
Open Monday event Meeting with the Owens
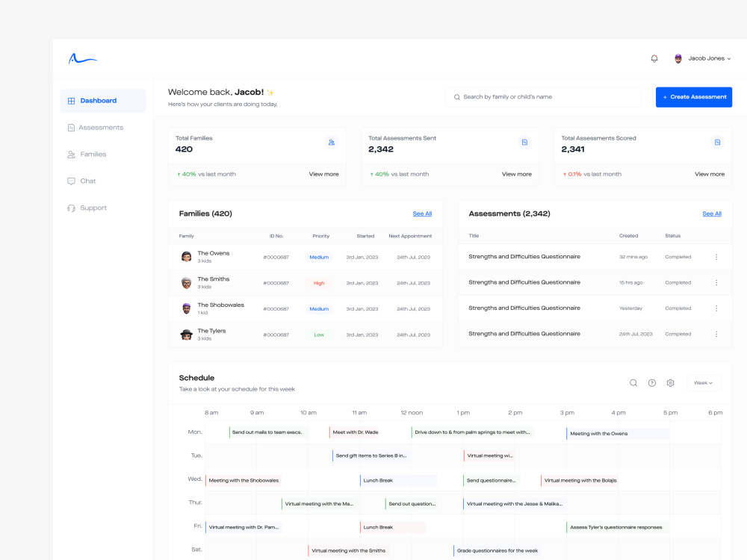point(618,433)
